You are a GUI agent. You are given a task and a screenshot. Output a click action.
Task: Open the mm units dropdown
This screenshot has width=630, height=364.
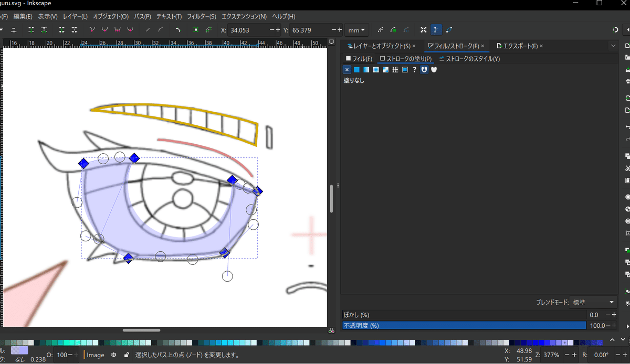pyautogui.click(x=357, y=30)
